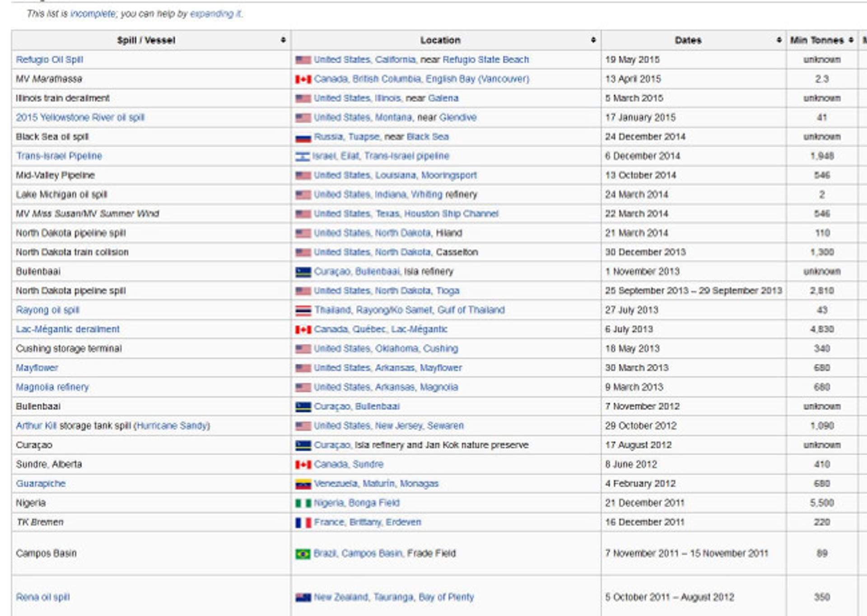Sort table by Dates column arrows
This screenshot has height=616, width=867.
(x=778, y=40)
